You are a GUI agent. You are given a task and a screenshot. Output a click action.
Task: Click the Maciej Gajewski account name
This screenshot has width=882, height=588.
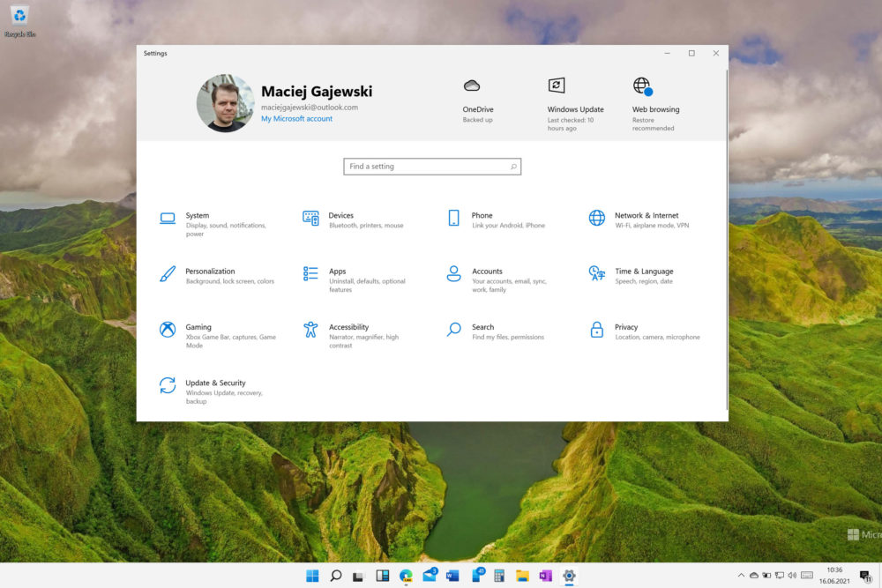pos(317,91)
